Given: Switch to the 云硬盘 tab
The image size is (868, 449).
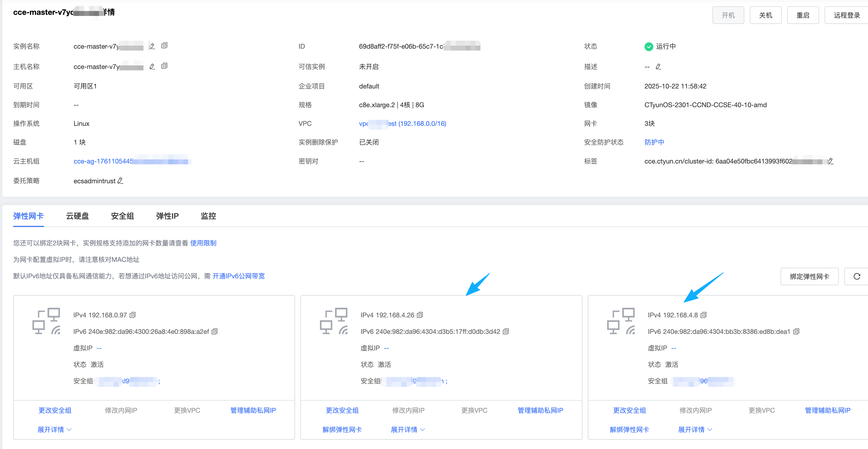Looking at the screenshot, I should click(77, 216).
